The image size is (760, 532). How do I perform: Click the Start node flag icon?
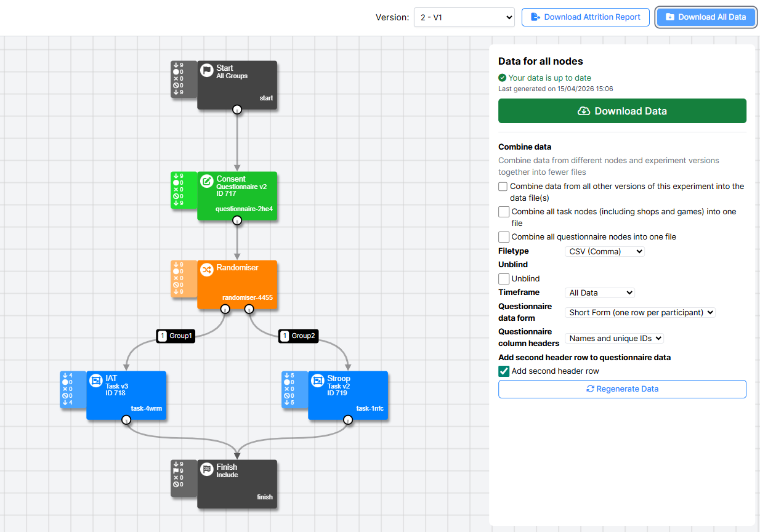(207, 70)
